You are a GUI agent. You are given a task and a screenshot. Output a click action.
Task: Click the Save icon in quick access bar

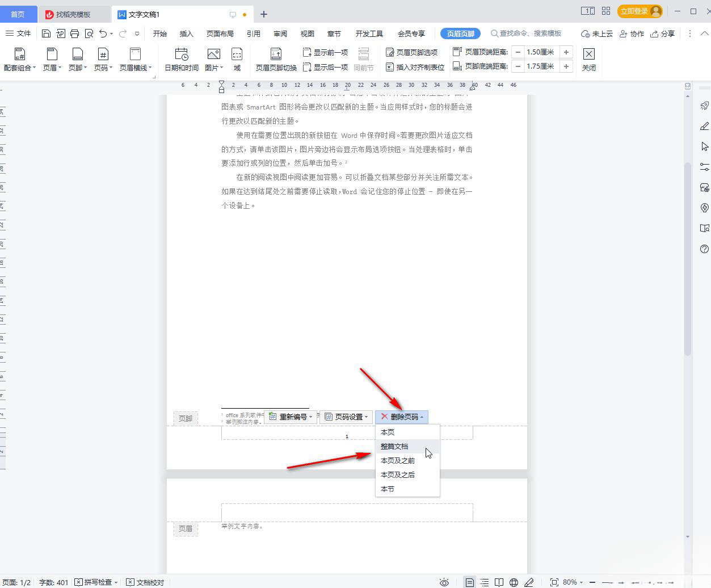[x=47, y=33]
